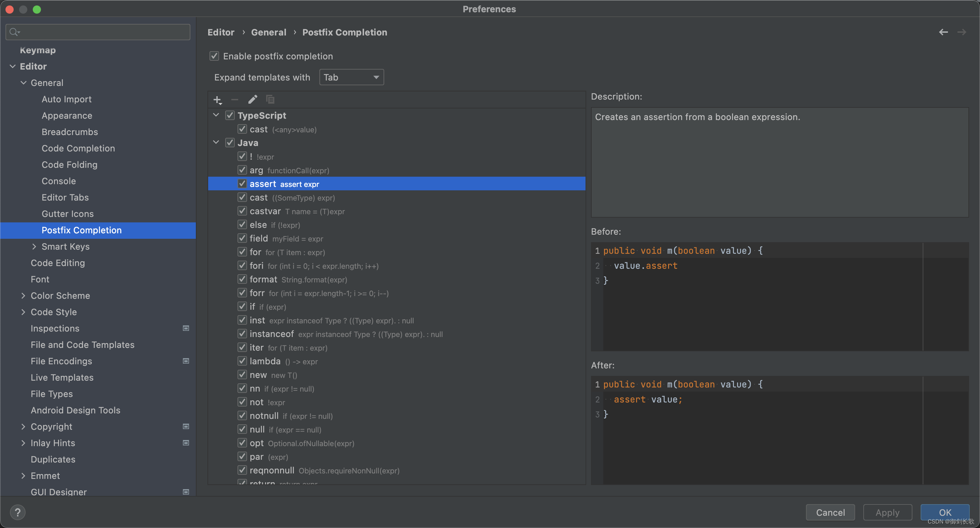Toggle the TypeScript group checkbox
The width and height of the screenshot is (980, 528).
click(x=230, y=115)
